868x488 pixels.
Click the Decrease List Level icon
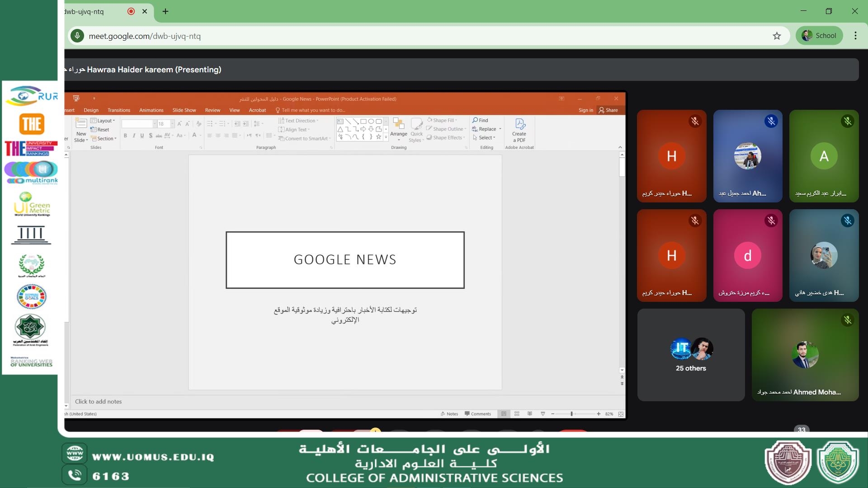(237, 124)
